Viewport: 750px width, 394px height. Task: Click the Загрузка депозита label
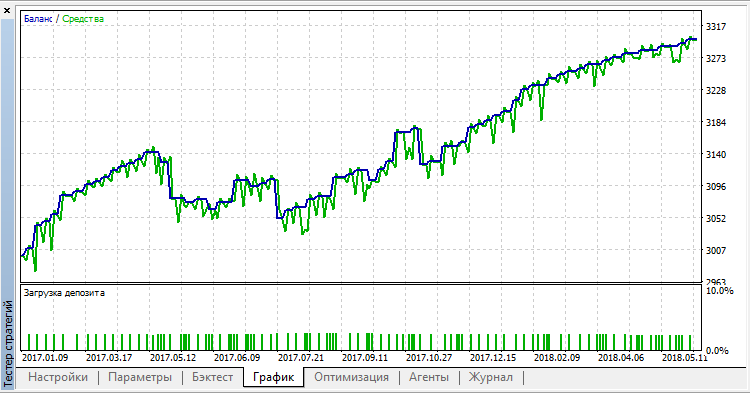click(64, 293)
